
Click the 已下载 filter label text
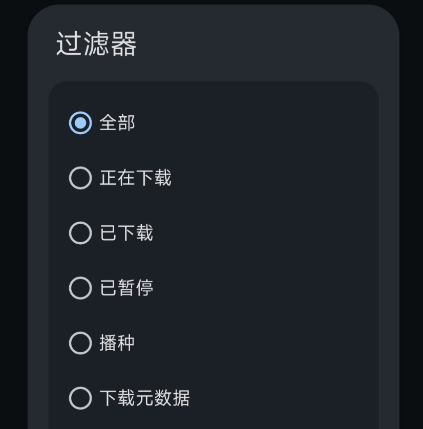point(126,233)
